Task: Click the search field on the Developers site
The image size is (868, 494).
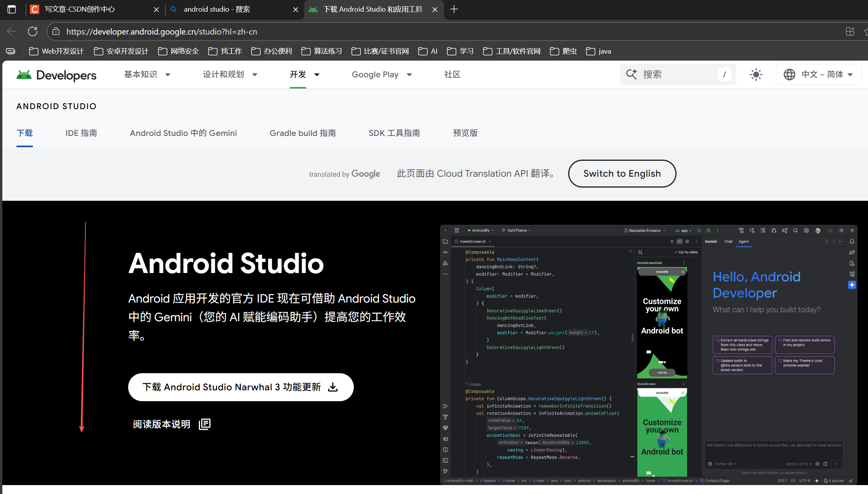Action: pyautogui.click(x=678, y=75)
